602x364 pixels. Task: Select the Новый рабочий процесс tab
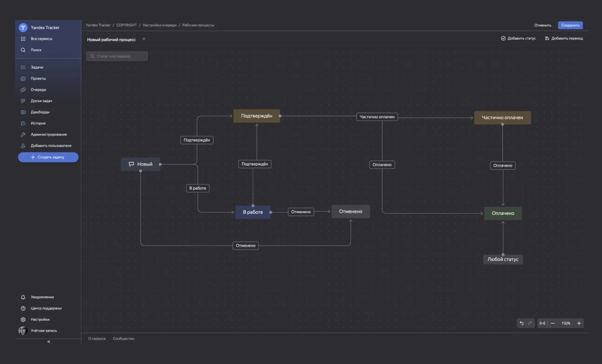[111, 39]
